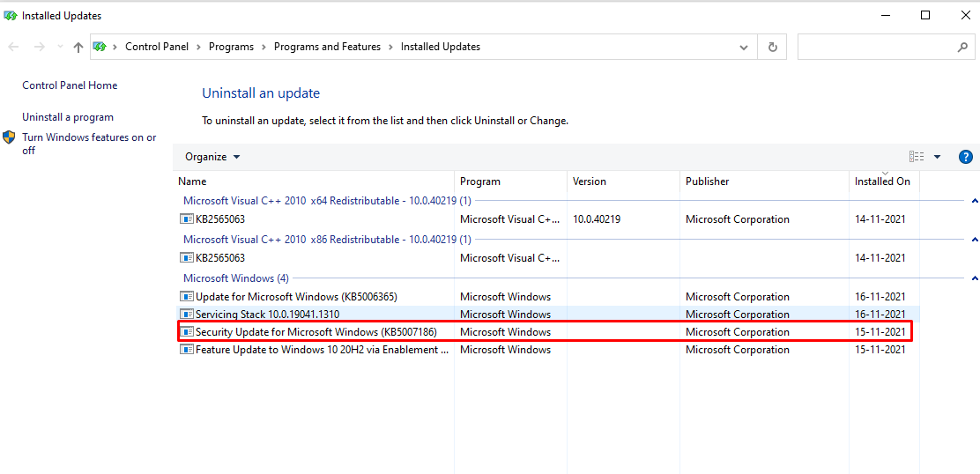Click the 14-11-2021 date of x64 KB2565063

click(x=880, y=219)
